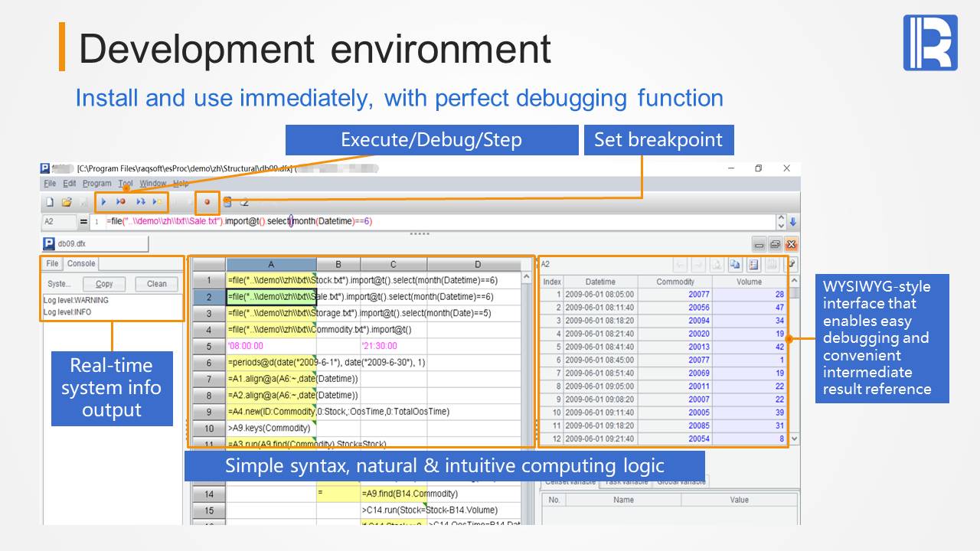Click the New file toolbar icon
Screen dimensions: 980x551
coord(50,202)
